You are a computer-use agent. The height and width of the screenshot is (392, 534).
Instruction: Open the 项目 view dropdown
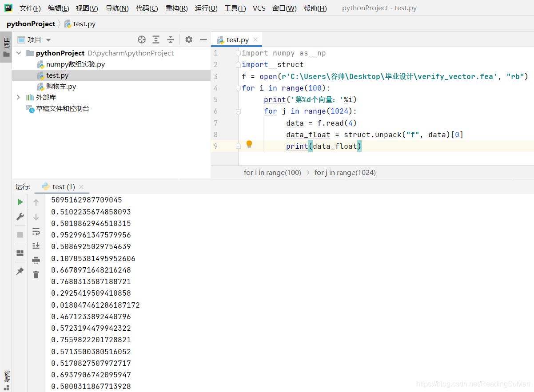coord(48,40)
